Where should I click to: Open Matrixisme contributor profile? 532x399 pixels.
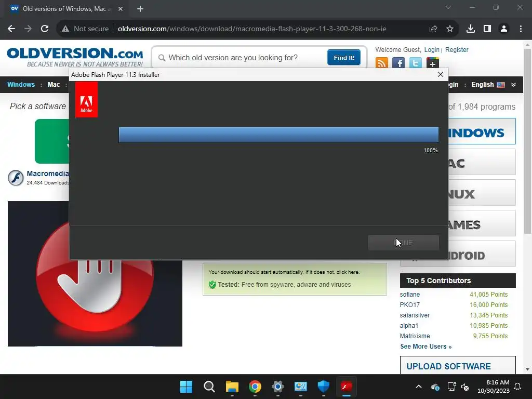(x=415, y=336)
